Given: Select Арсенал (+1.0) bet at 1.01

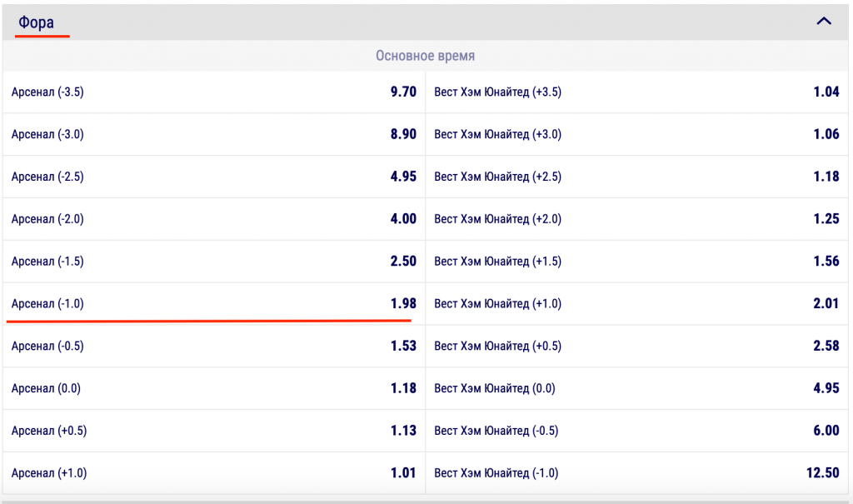Looking at the screenshot, I should (214, 473).
